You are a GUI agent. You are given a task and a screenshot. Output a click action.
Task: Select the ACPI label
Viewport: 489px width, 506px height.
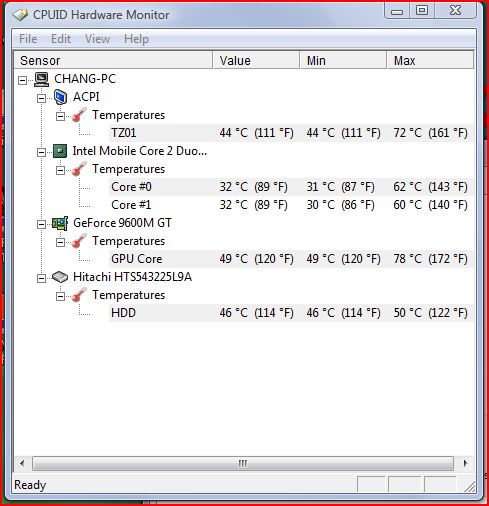[86, 97]
